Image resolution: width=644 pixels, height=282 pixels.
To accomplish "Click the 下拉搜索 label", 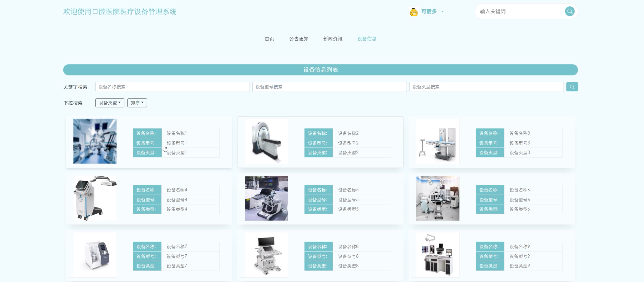I will (74, 103).
